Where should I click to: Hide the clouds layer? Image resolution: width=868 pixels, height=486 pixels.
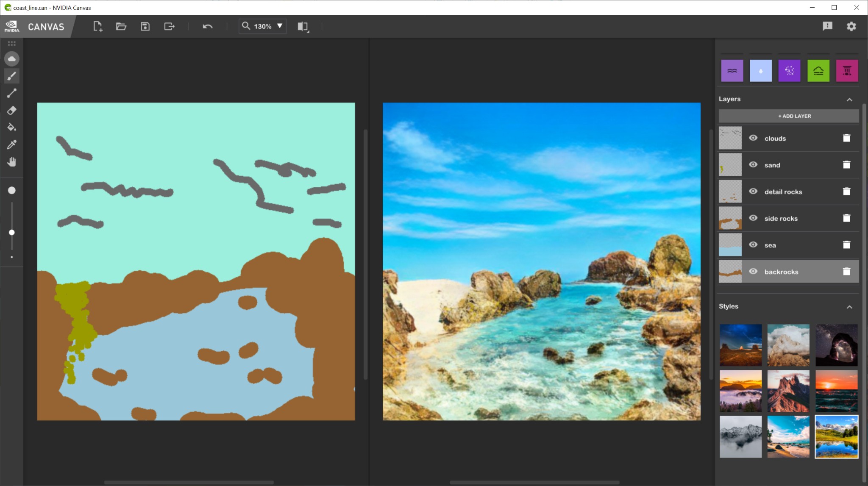753,138
